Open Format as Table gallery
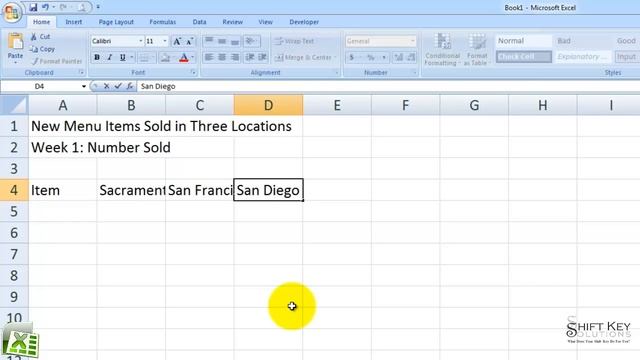The width and height of the screenshot is (640, 360). (x=477, y=49)
